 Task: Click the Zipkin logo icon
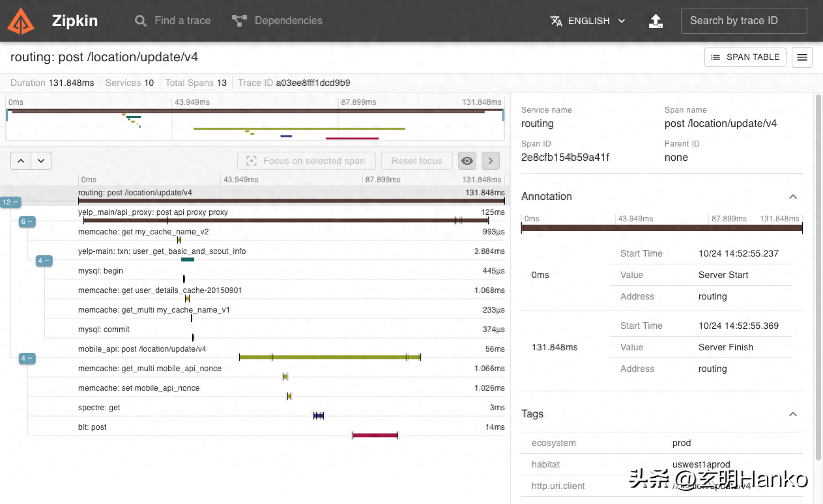pos(21,21)
